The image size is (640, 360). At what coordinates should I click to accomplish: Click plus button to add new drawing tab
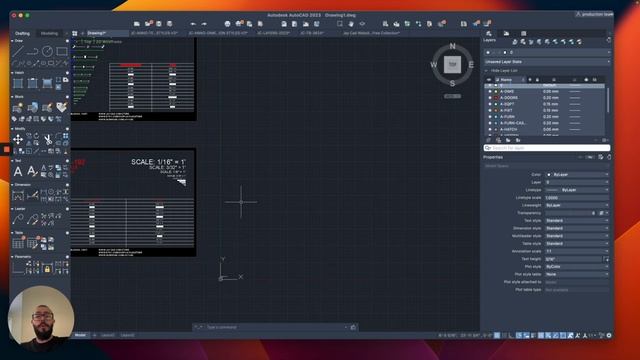[82, 33]
